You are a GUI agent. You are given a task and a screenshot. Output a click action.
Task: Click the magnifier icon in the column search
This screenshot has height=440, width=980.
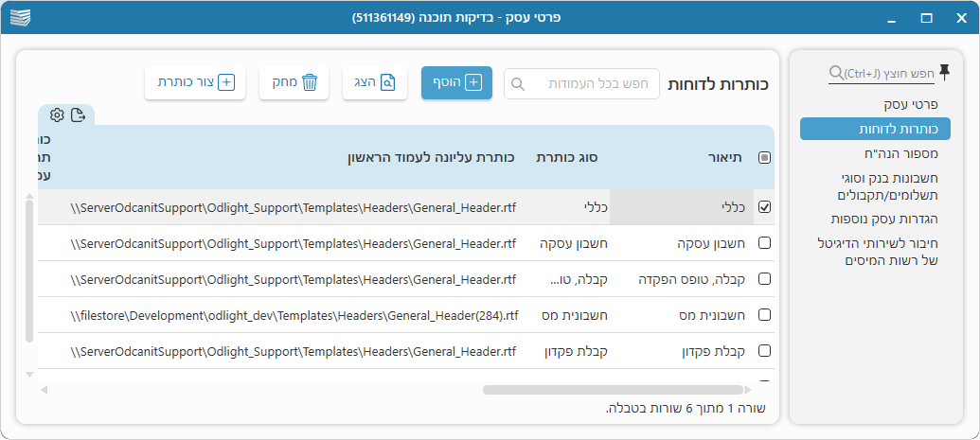tap(518, 83)
